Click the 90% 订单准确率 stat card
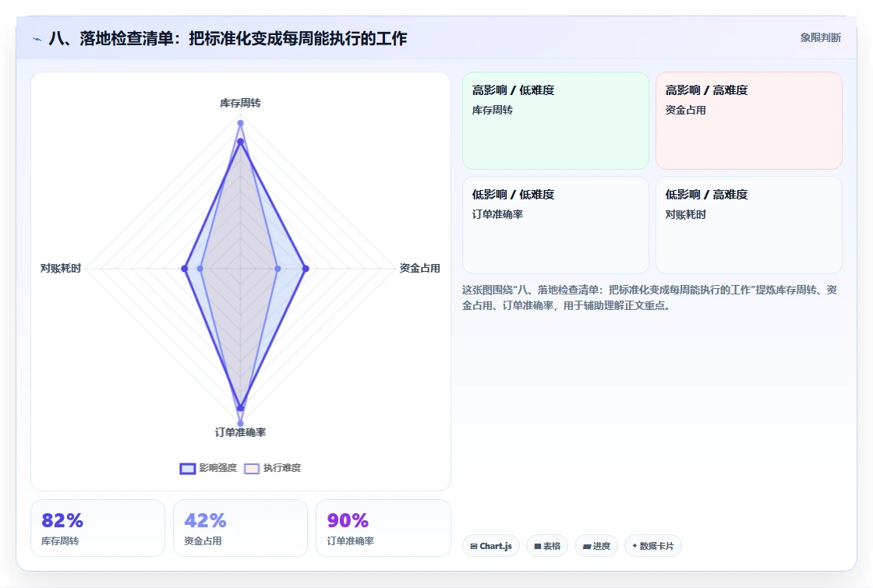This screenshot has height=588, width=873. coord(383,528)
